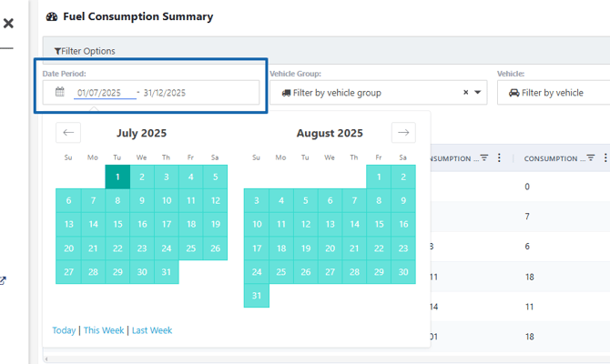Select August 31 in the calendar
The image size is (610, 364).
(x=257, y=296)
